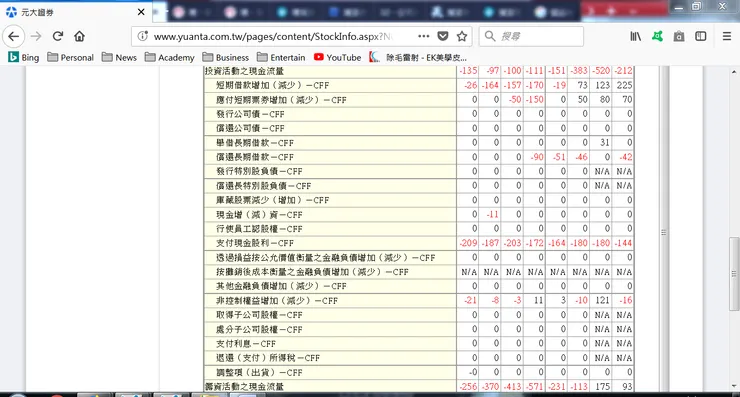Screen dimensions: 740x397
Task: Toggle the sidebar view icon
Action: pos(701,36)
